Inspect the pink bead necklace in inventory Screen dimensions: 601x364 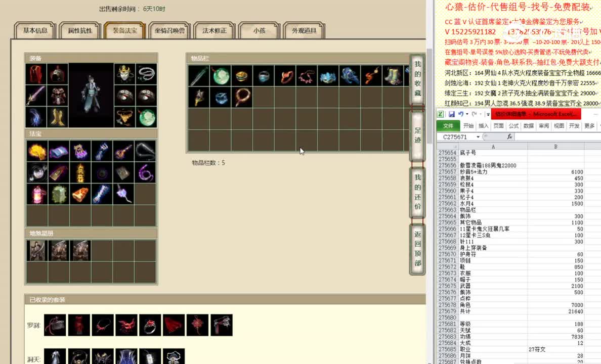point(306,75)
